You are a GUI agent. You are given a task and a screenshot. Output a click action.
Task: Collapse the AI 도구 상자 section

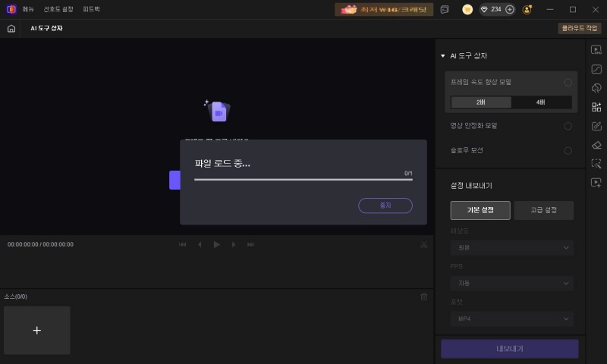click(x=443, y=56)
